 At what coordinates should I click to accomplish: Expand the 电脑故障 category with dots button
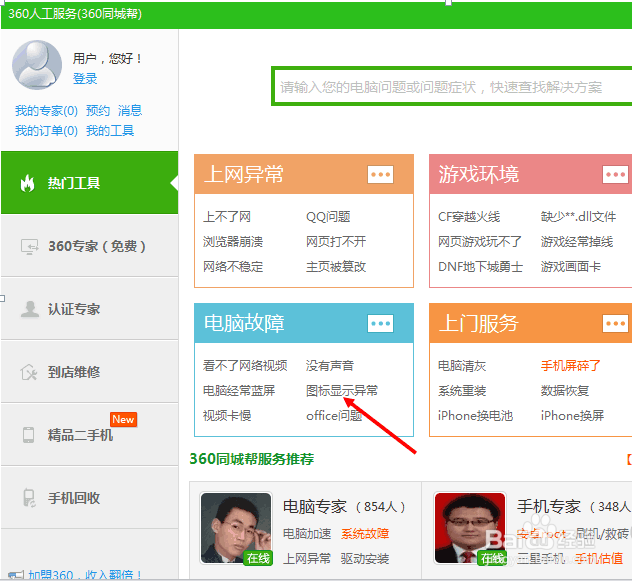(380, 323)
